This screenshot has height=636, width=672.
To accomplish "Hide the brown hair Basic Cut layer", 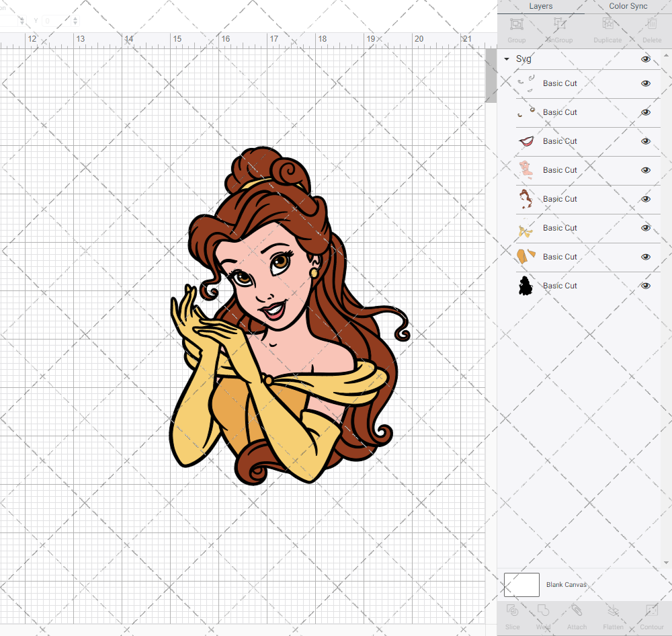I will (645, 199).
